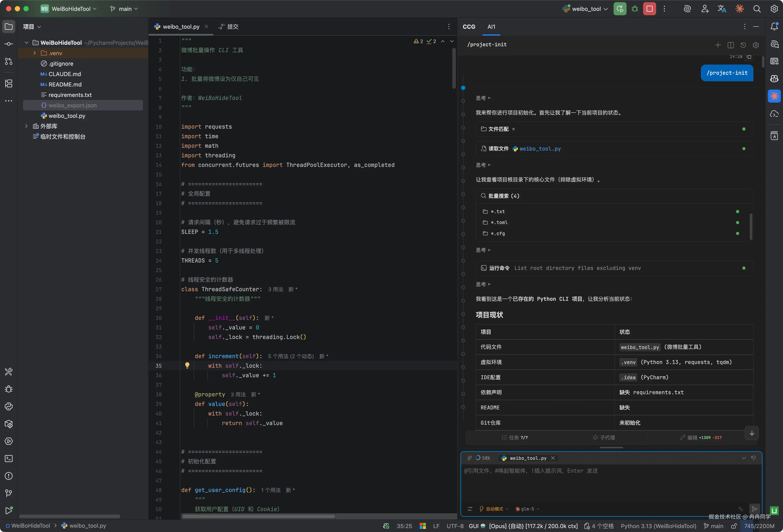
Task: Click new chat plus icon
Action: (x=718, y=45)
